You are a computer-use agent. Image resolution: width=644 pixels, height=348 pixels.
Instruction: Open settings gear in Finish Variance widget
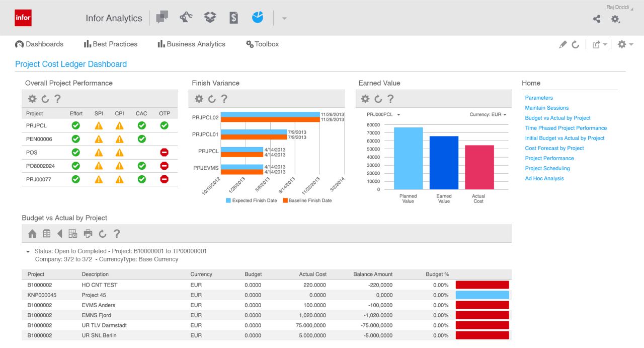pos(199,99)
